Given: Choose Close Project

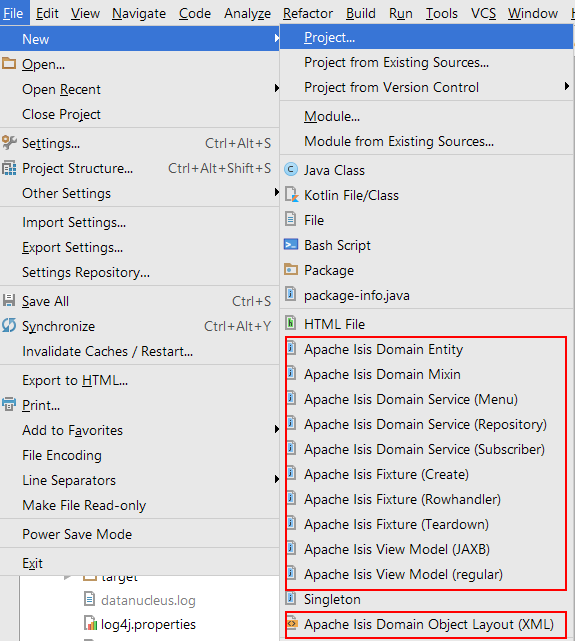Looking at the screenshot, I should tap(139, 114).
